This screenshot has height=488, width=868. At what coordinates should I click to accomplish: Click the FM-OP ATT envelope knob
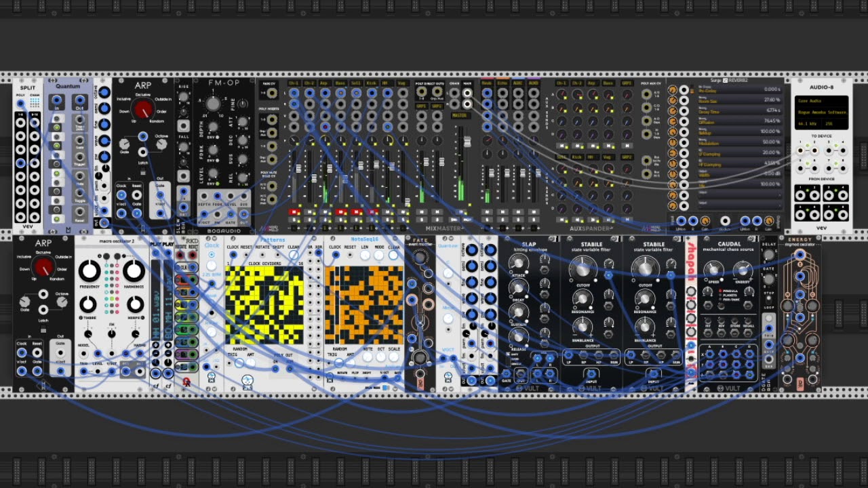pyautogui.click(x=243, y=122)
